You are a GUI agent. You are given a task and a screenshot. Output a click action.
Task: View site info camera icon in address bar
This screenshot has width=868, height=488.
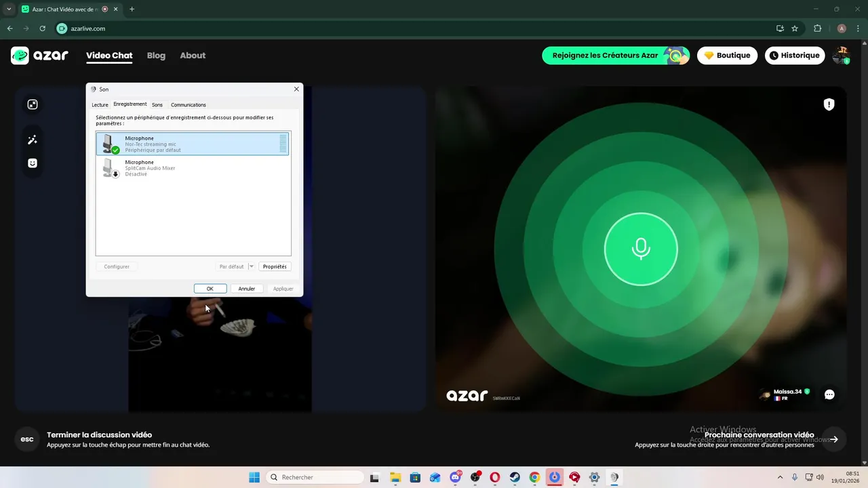pos(62,28)
